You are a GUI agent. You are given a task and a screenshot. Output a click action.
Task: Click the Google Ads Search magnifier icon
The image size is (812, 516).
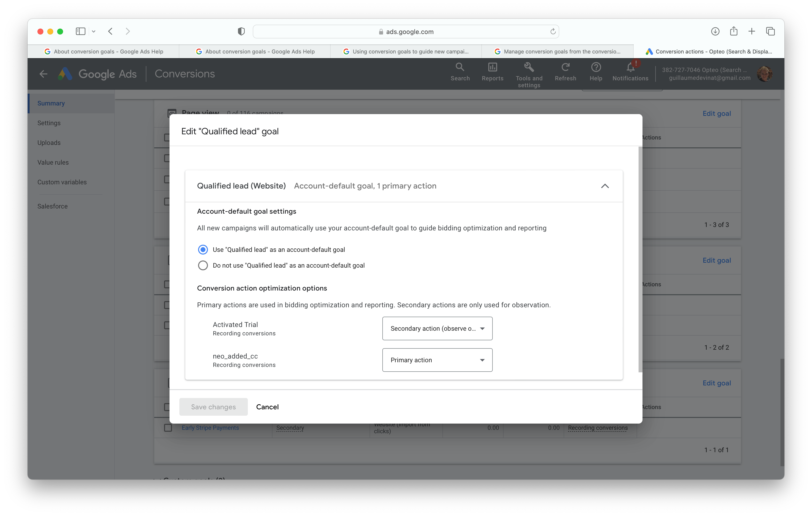(460, 67)
